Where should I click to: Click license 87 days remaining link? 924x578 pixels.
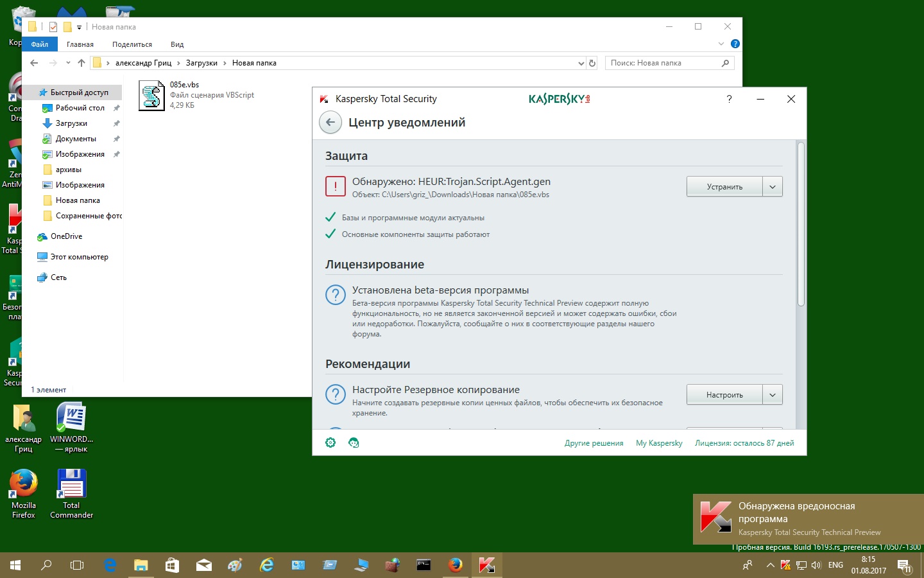tap(744, 443)
